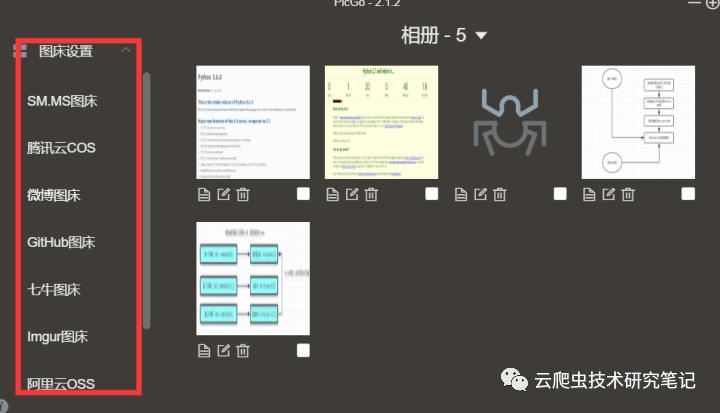Edit the spider logo image entry

pyautogui.click(x=480, y=194)
